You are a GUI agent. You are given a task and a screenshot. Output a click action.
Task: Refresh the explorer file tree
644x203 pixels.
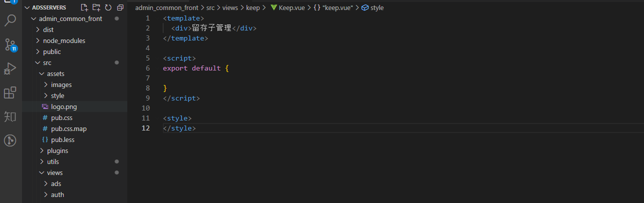click(x=108, y=7)
